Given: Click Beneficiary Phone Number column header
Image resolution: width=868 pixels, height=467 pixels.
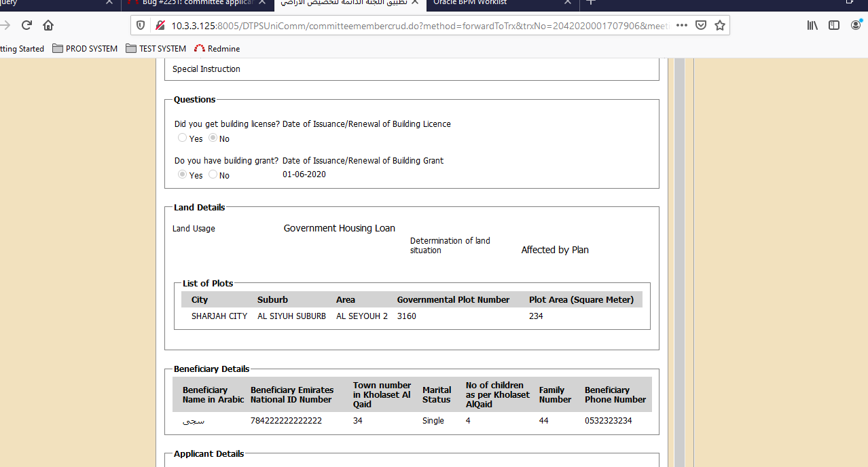Looking at the screenshot, I should coord(615,395).
